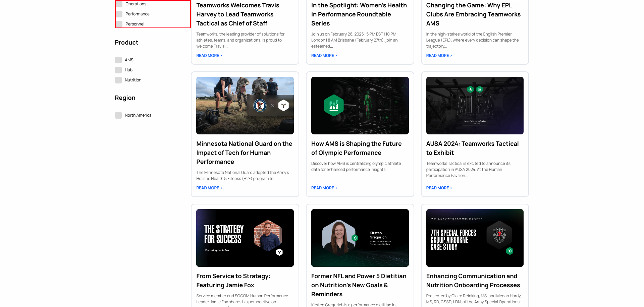Image resolution: width=644 pixels, height=307 pixels.
Task: Click READ MORE on the Minnesota National Guard card
Action: 209,188
